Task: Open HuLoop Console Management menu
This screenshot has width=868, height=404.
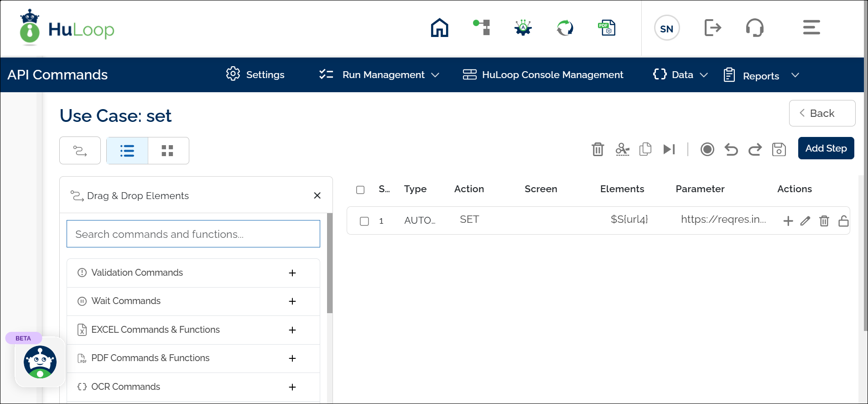Action: 543,75
